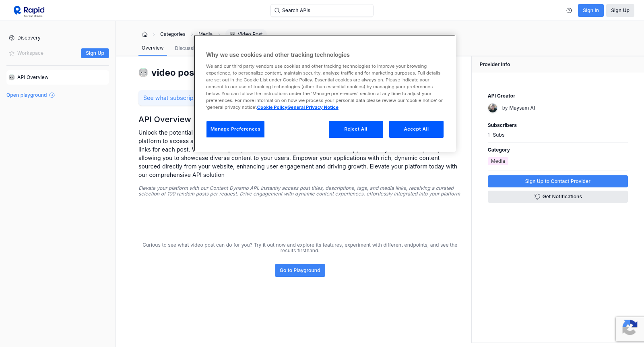
Task: Click Sign Up to Contact Provider
Action: [x=558, y=181]
